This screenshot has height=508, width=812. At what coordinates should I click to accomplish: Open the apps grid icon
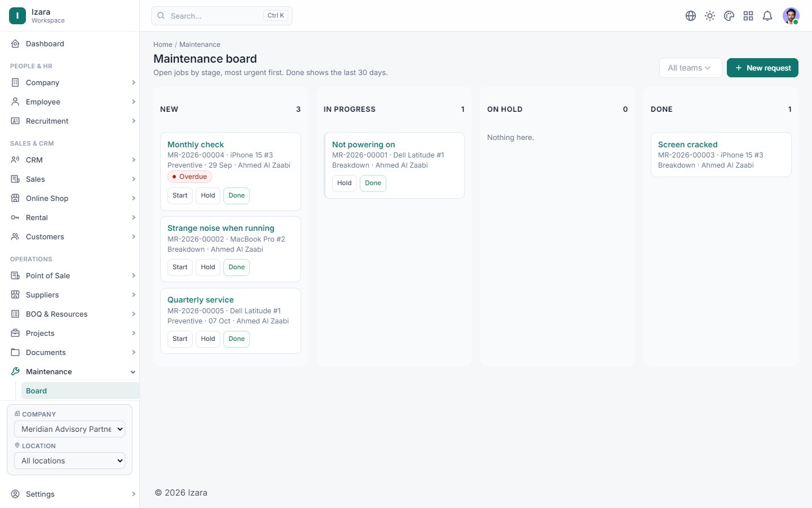coord(748,16)
